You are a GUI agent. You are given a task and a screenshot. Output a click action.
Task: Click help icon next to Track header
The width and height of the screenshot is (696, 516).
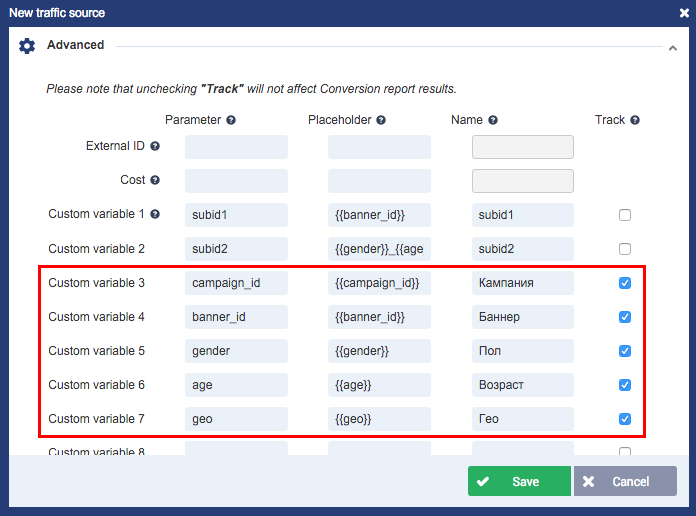(635, 120)
